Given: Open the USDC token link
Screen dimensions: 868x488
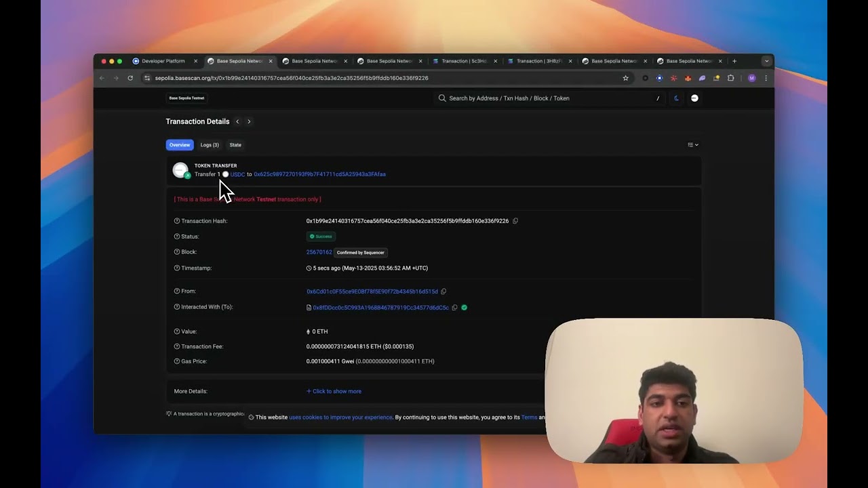Looking at the screenshot, I should click(237, 175).
